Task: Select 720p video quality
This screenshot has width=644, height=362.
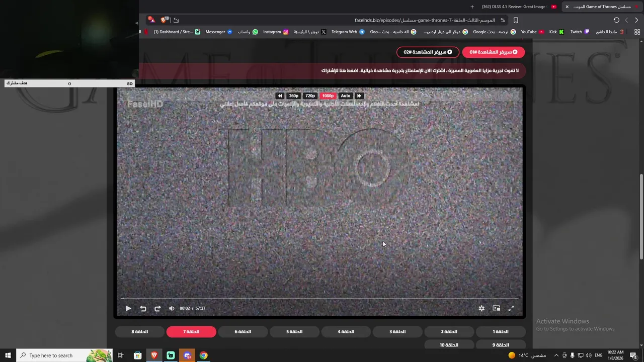Action: 310,96
